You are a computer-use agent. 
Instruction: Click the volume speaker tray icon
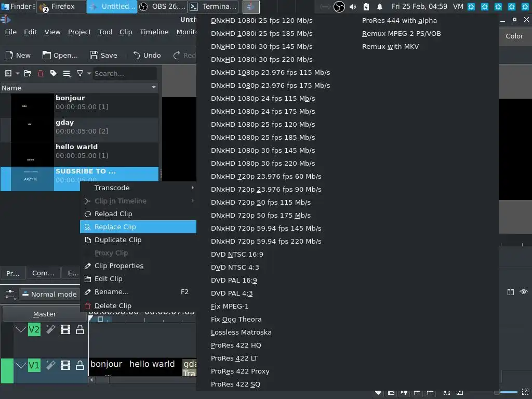pos(353,6)
